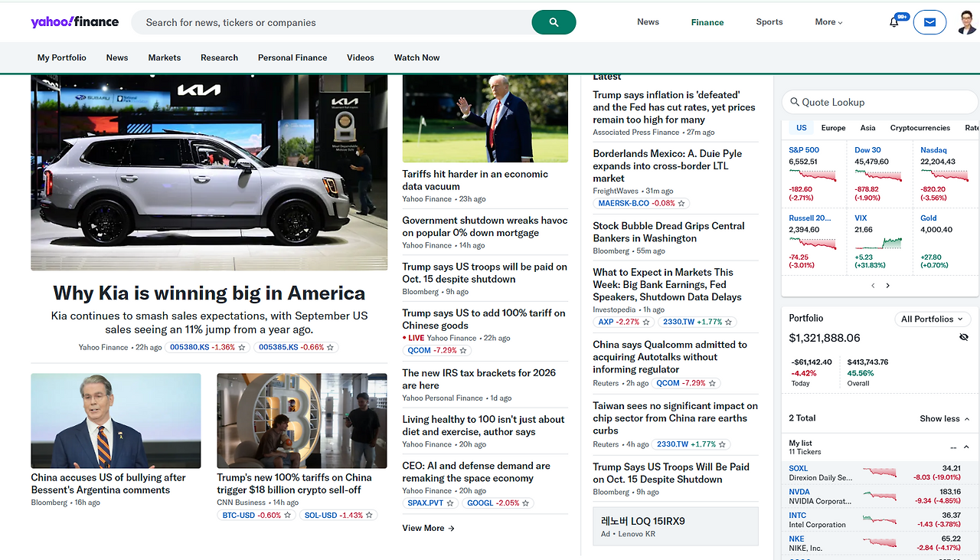Toggle the AXP watchlist star
The width and height of the screenshot is (980, 560).
point(646,322)
